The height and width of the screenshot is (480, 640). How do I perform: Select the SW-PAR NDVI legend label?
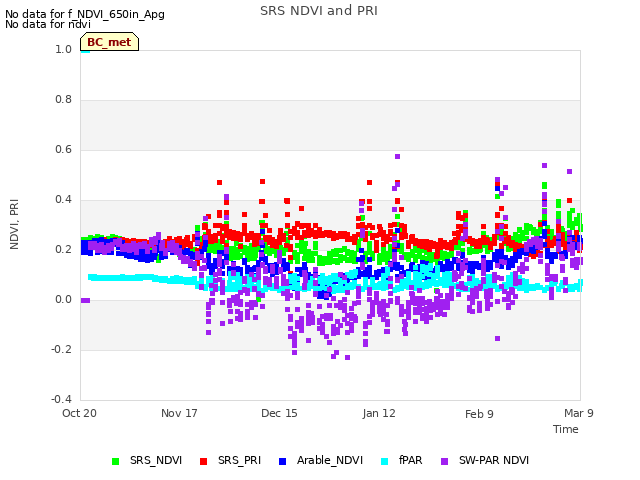(x=494, y=460)
